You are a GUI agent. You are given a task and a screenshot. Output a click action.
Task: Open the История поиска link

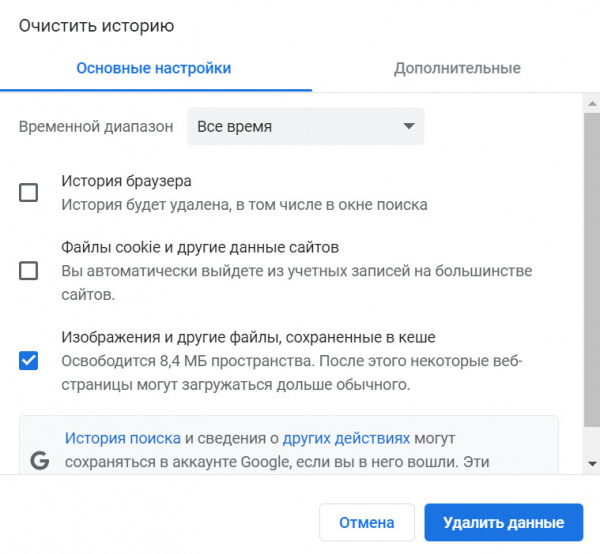pyautogui.click(x=123, y=438)
